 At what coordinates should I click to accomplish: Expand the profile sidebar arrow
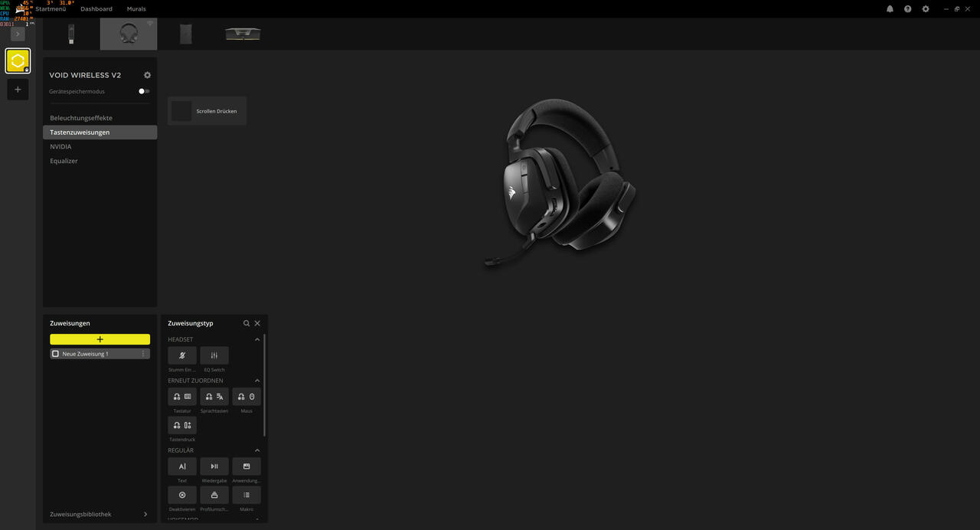point(18,34)
